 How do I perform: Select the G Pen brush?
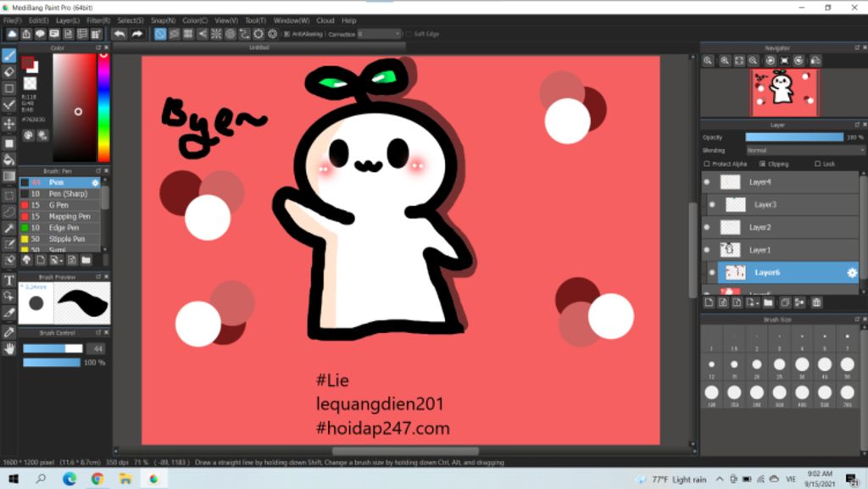coord(60,205)
